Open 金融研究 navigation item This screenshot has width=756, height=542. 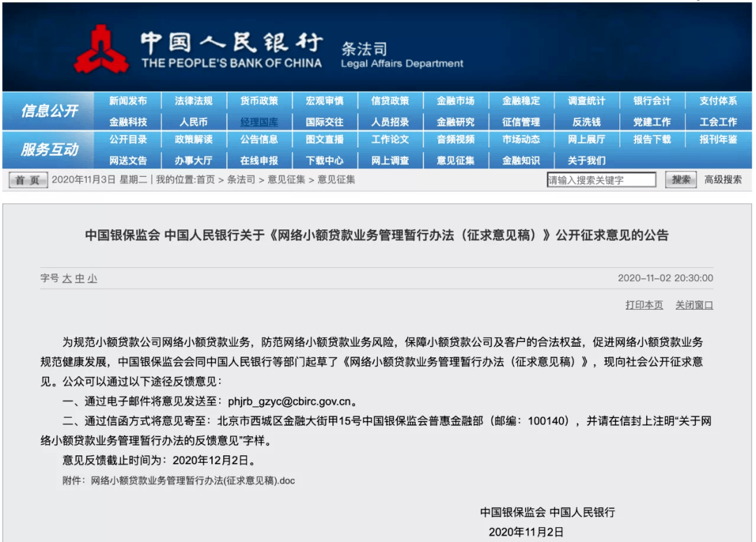456,122
